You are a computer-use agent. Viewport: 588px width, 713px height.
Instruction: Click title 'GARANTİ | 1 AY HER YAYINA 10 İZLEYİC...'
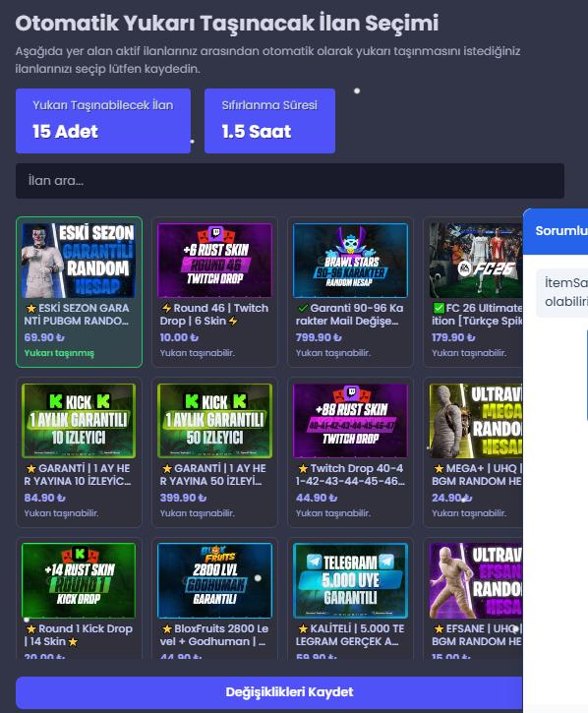click(78, 475)
